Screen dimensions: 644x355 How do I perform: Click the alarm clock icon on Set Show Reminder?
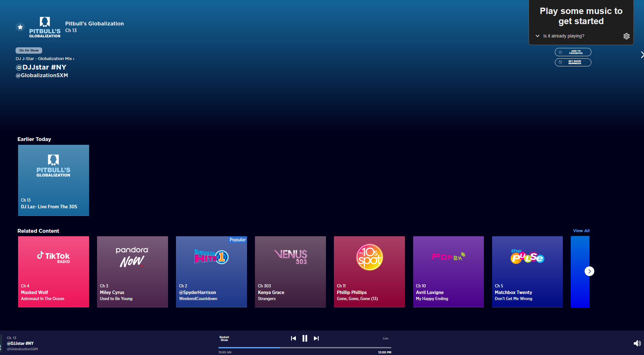click(561, 62)
